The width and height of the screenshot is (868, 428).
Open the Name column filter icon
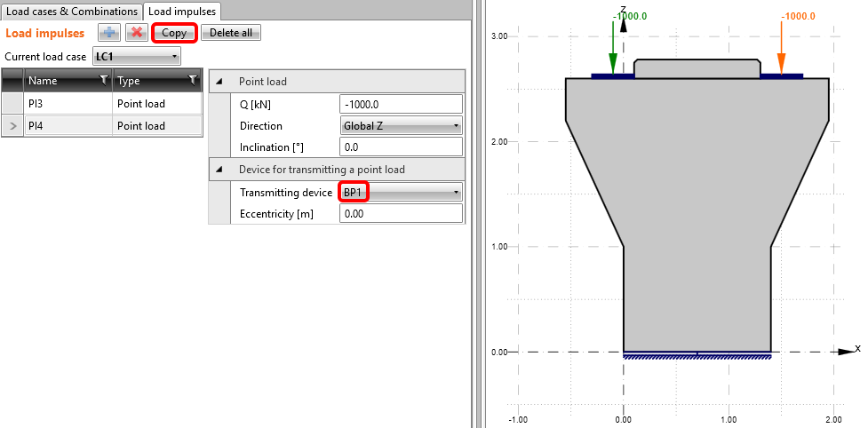(x=104, y=81)
